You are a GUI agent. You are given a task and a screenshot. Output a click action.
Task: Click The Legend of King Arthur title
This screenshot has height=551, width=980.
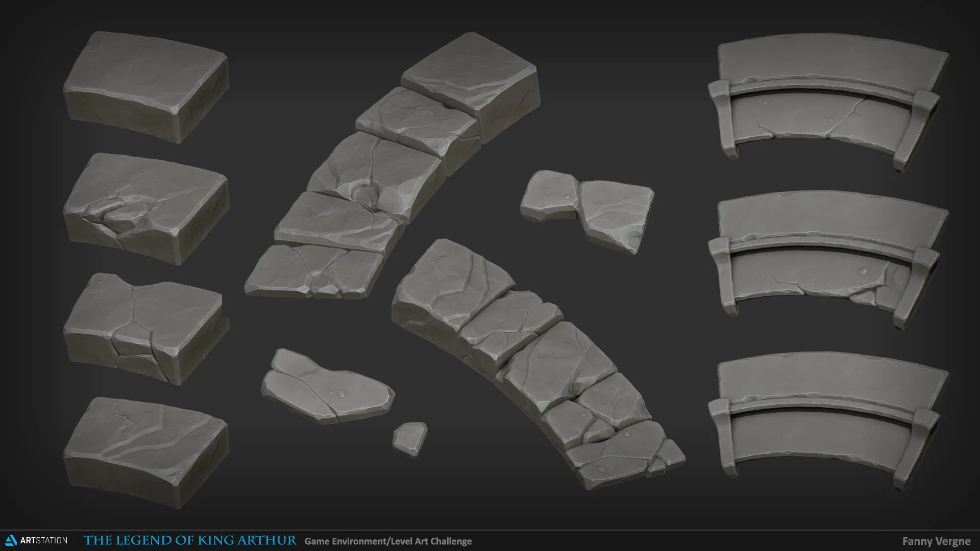[189, 540]
